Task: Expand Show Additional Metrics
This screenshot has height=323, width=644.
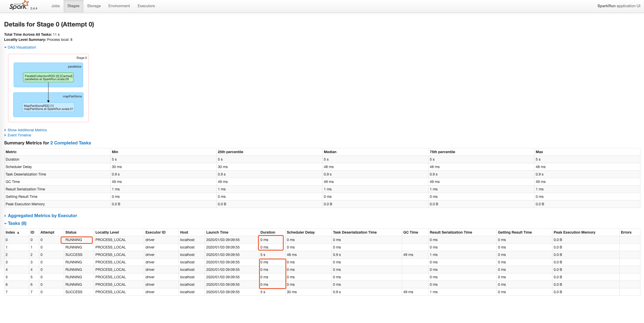Action: [27, 130]
